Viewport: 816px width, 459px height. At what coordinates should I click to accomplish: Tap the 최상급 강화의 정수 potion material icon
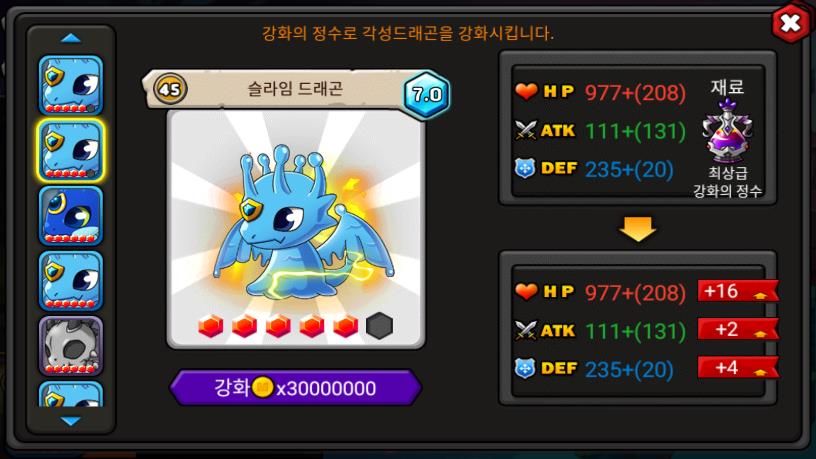point(727,131)
